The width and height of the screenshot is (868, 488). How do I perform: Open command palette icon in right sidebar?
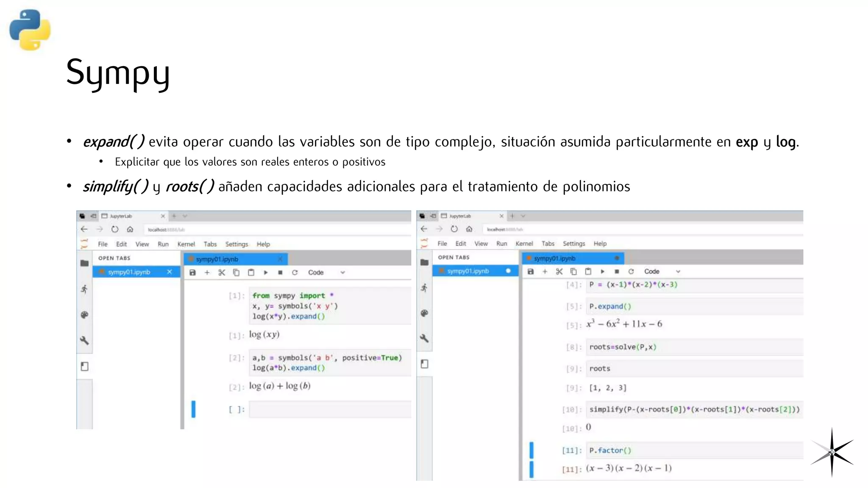[424, 313]
